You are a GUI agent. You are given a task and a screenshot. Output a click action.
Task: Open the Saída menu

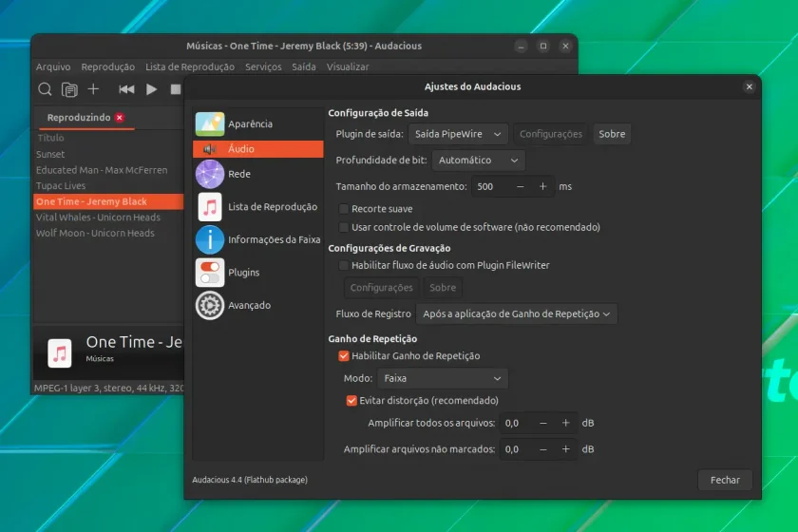click(304, 66)
